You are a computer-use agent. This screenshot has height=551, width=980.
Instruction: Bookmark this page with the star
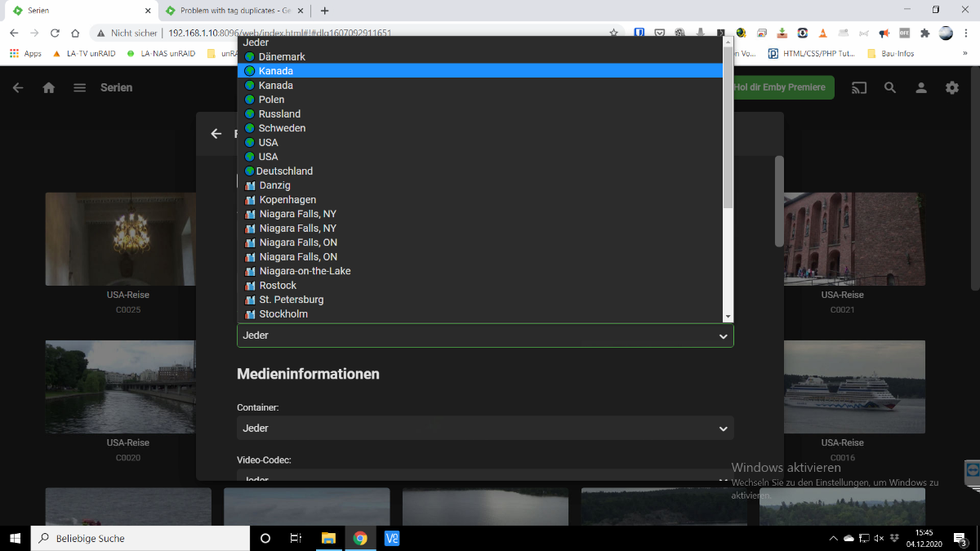click(x=614, y=33)
